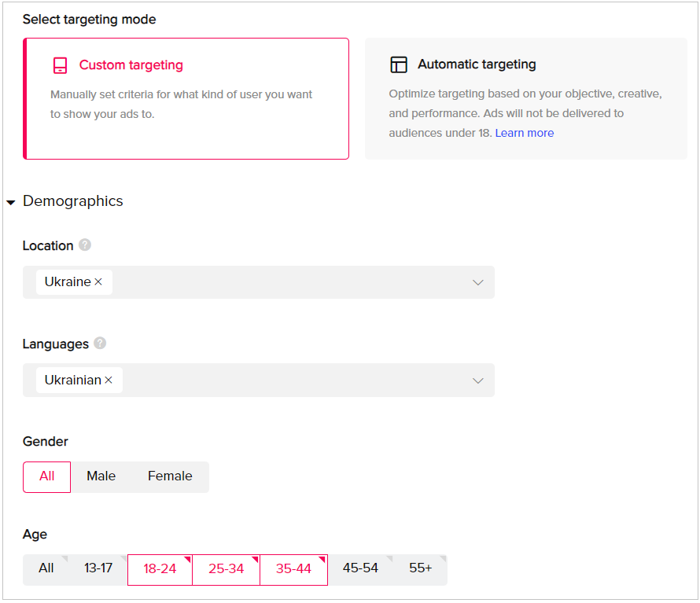Open the Languages dropdown chevron
The image size is (700, 603).
pos(478,381)
